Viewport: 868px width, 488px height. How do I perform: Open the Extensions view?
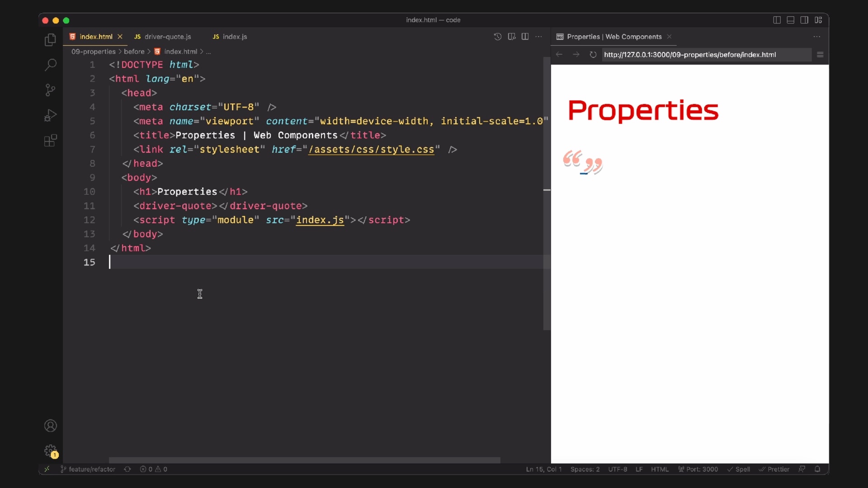50,141
